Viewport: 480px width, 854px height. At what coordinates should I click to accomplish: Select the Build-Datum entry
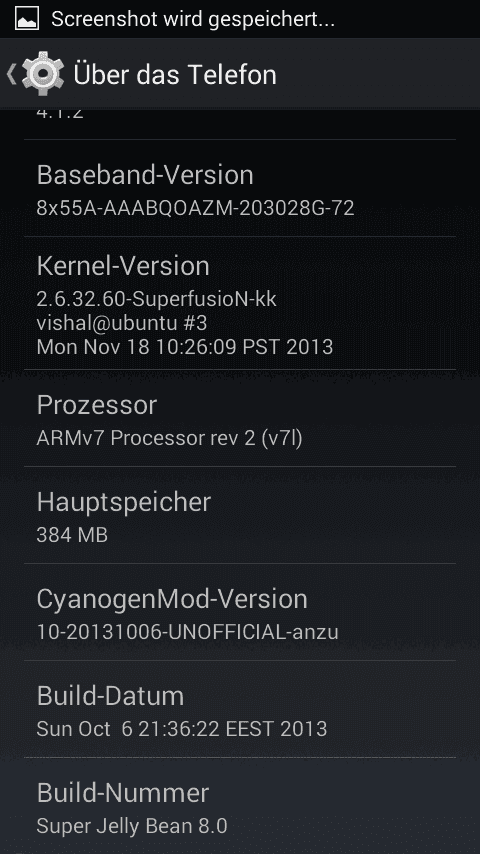click(240, 709)
